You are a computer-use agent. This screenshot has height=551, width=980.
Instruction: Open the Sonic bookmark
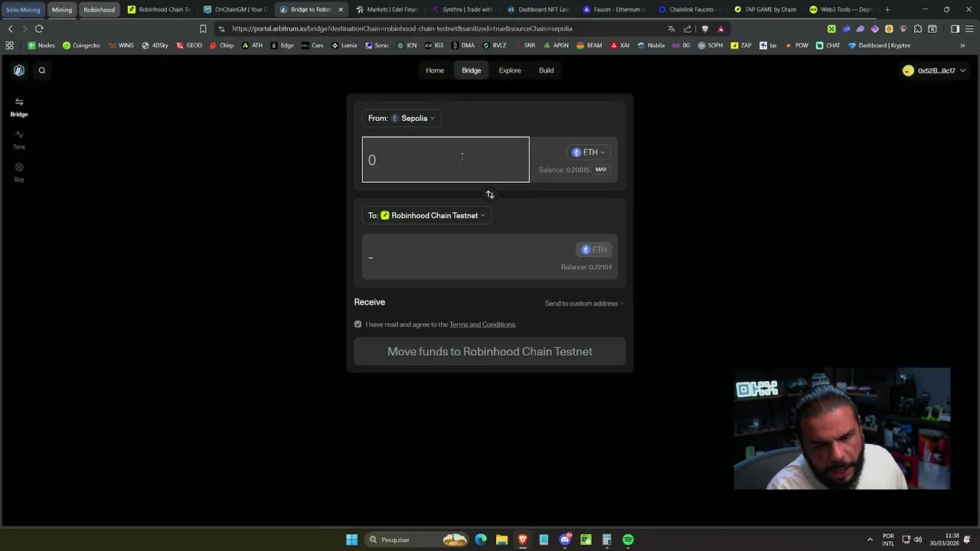point(377,45)
